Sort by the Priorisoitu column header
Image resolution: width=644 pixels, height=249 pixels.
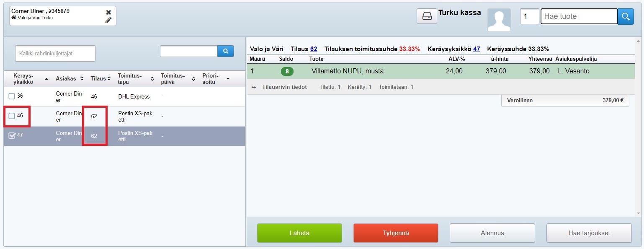tap(215, 79)
